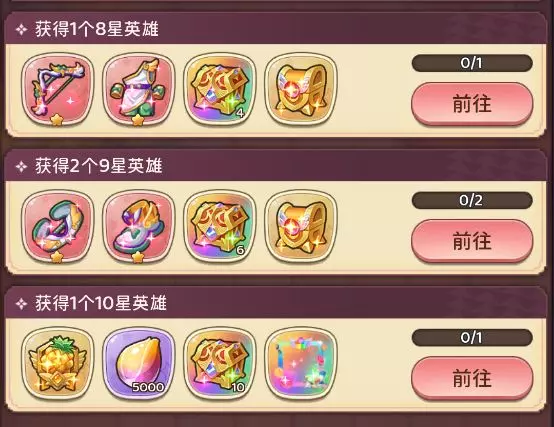Open rainbow chest reward with quantity 10
The width and height of the screenshot is (554, 427).
coord(220,363)
